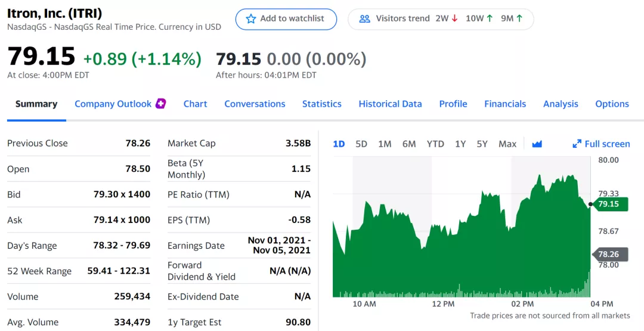Click the star icon in Add to watchlist
Viewport: 644px width, 331px height.
[x=251, y=19]
